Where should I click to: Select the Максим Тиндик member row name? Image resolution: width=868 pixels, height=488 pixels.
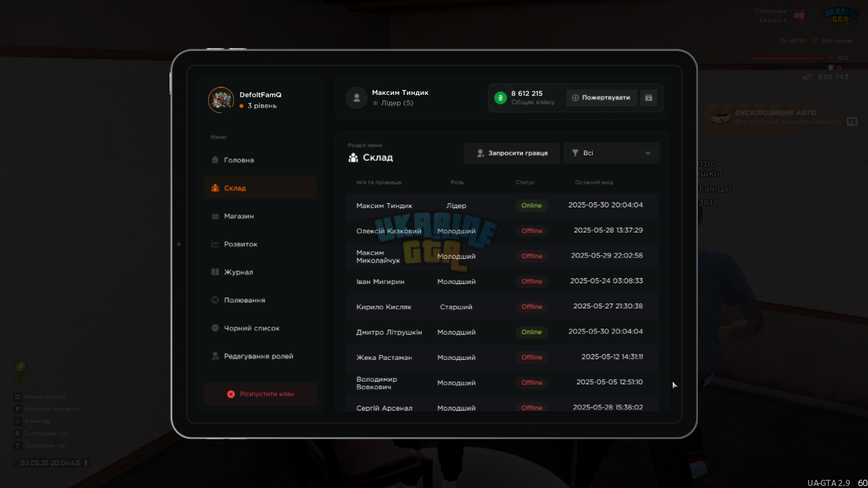click(384, 205)
